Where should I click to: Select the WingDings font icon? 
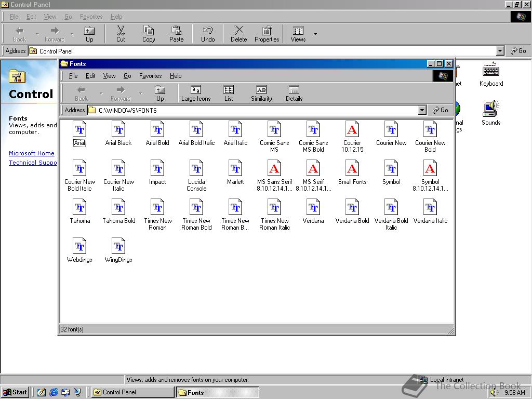[118, 250]
